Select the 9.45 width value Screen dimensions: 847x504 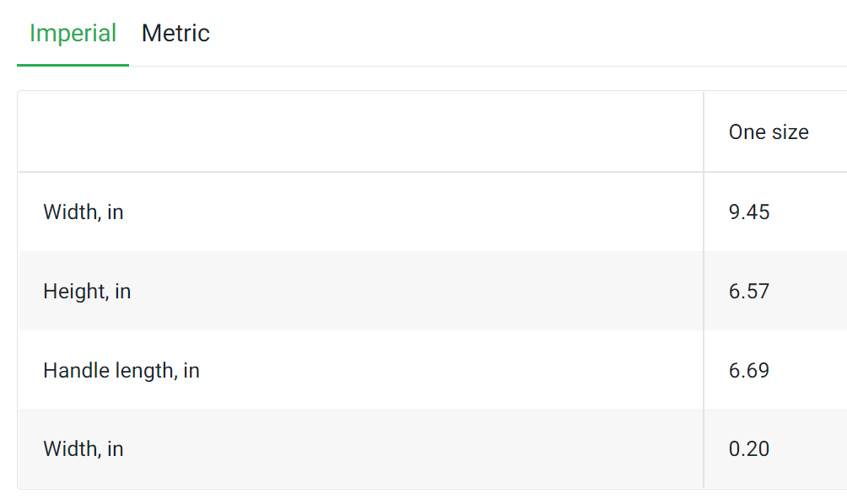(749, 212)
